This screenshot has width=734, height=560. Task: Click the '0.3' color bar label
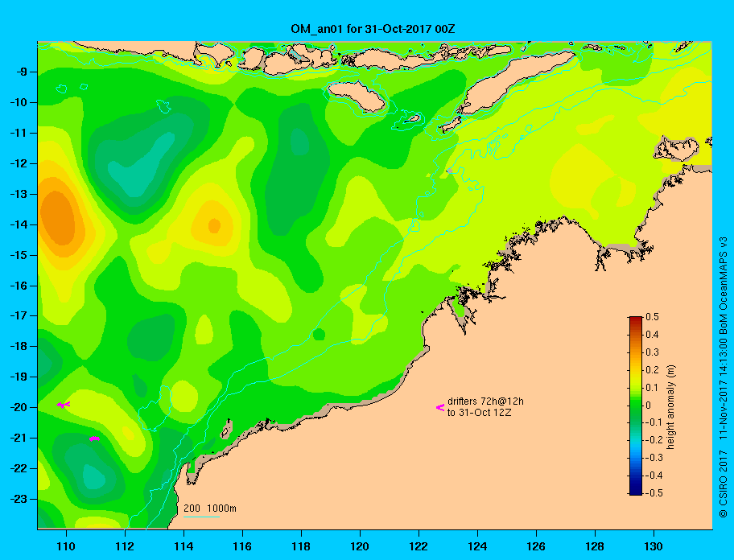tap(652, 352)
